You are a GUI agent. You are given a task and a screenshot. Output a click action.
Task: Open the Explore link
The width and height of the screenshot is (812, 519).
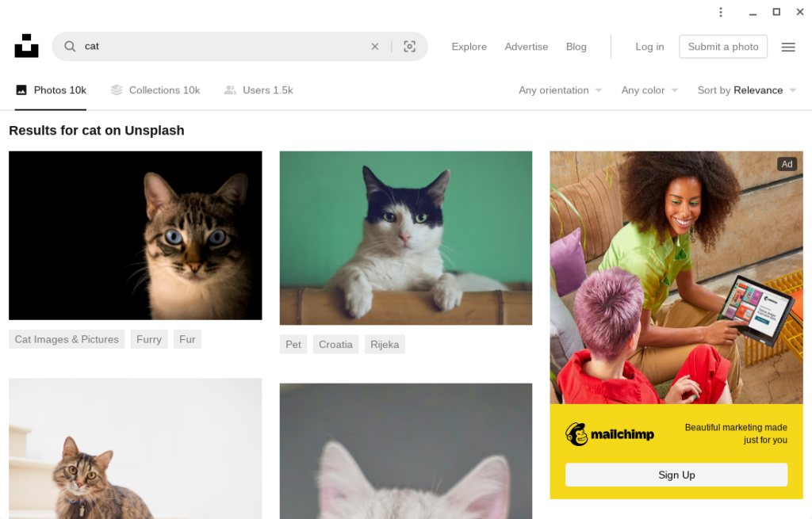click(469, 47)
